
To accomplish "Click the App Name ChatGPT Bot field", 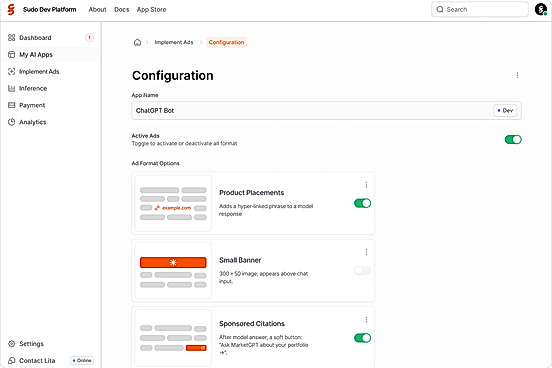I will (x=326, y=111).
